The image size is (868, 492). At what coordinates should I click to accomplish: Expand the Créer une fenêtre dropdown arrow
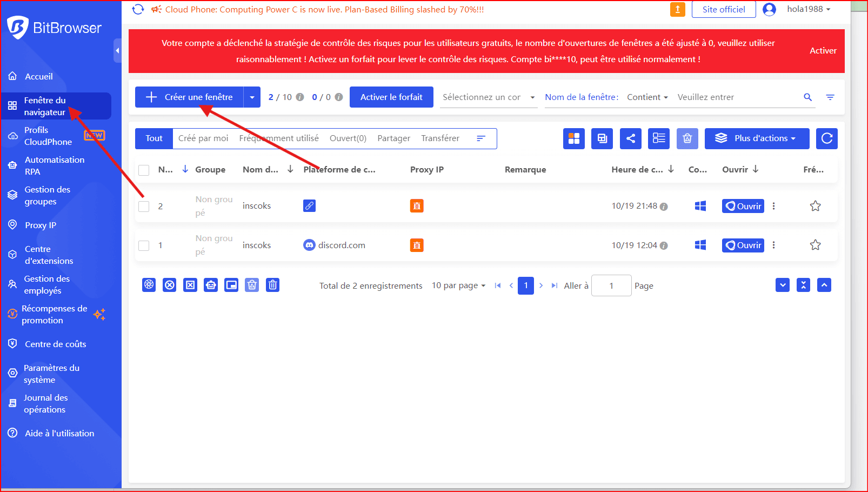pyautogui.click(x=252, y=97)
